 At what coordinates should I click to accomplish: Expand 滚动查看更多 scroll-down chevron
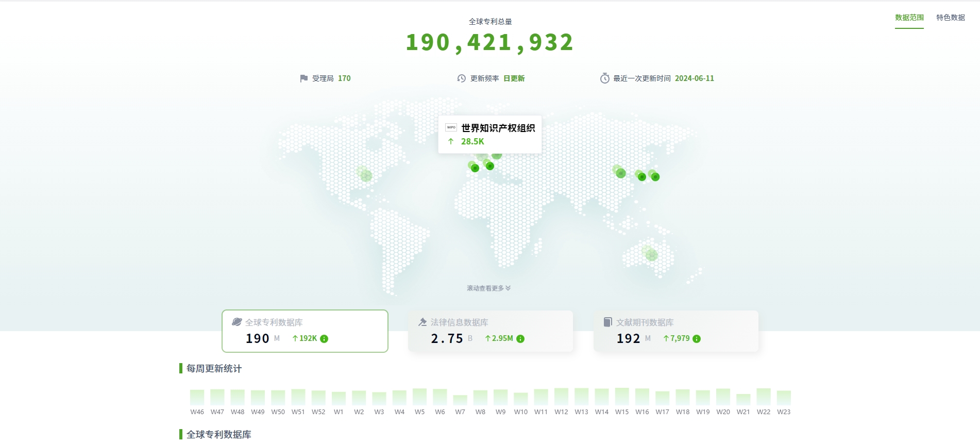click(x=508, y=288)
